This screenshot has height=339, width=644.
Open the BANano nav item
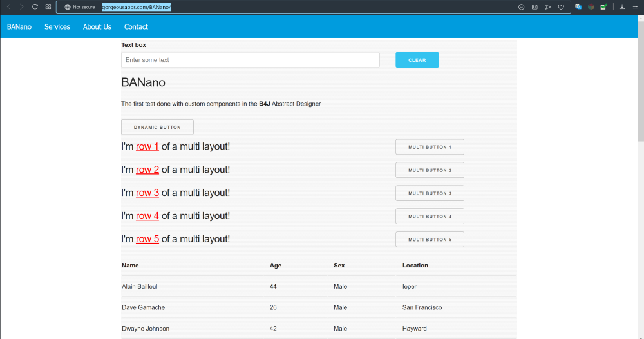(19, 26)
